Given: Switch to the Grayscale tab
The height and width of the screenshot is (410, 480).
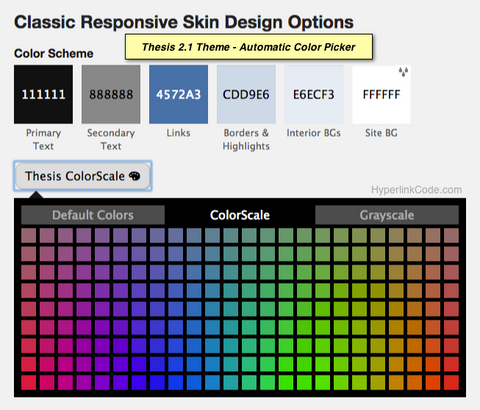Looking at the screenshot, I should tap(387, 215).
